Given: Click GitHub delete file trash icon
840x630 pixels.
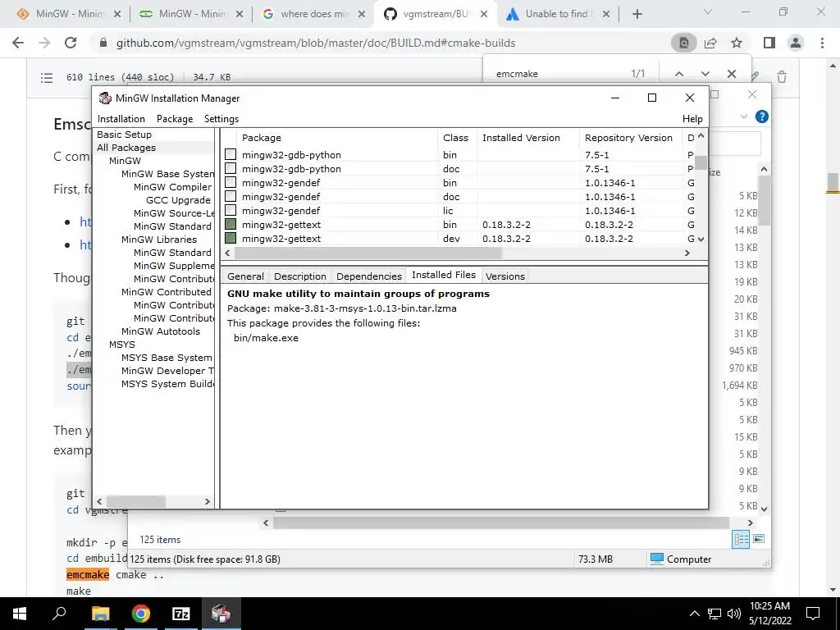Looking at the screenshot, I should 782,77.
